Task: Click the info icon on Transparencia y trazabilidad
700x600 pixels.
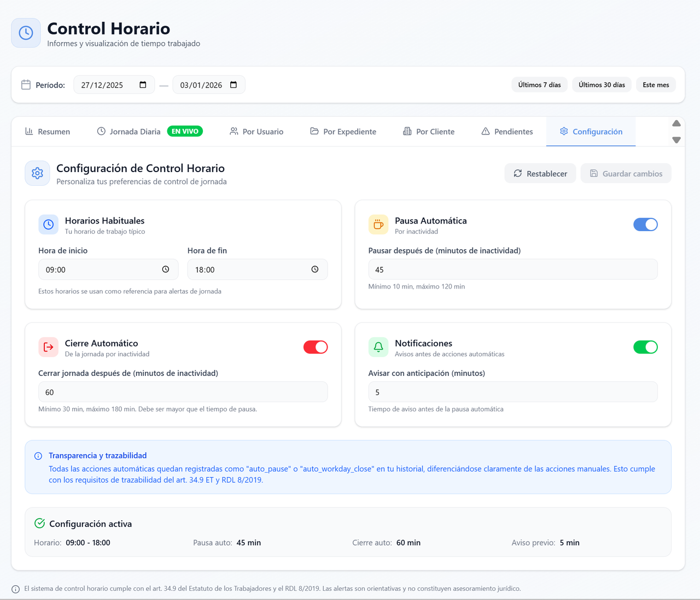Action: tap(37, 455)
